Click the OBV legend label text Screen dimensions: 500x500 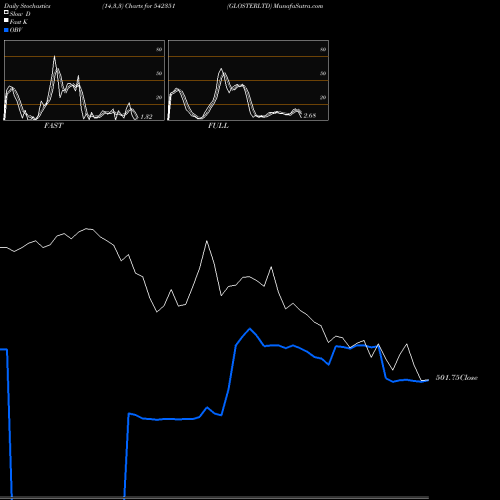16,30
